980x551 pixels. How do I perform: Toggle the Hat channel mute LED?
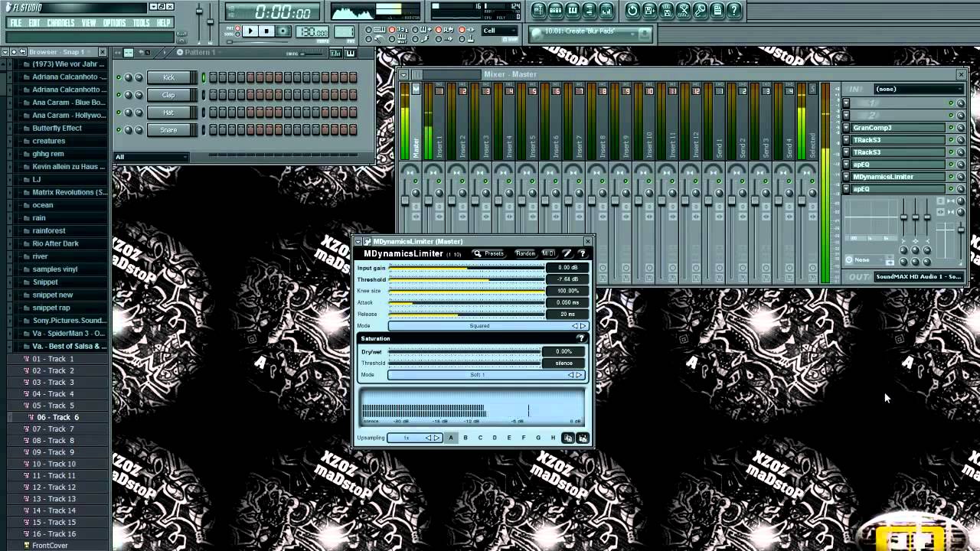coord(119,112)
